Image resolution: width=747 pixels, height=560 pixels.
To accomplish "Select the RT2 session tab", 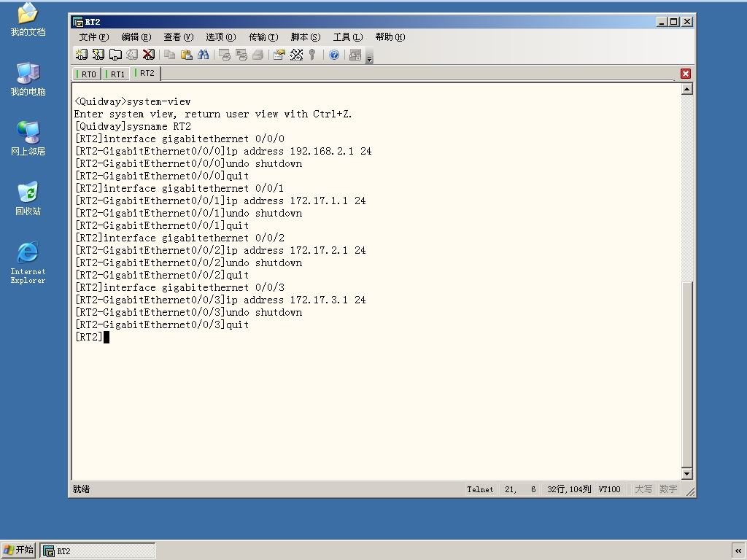I will (145, 73).
